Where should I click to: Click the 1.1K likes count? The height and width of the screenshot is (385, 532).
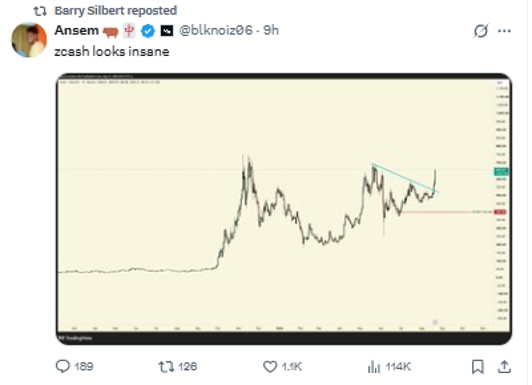[292, 367]
